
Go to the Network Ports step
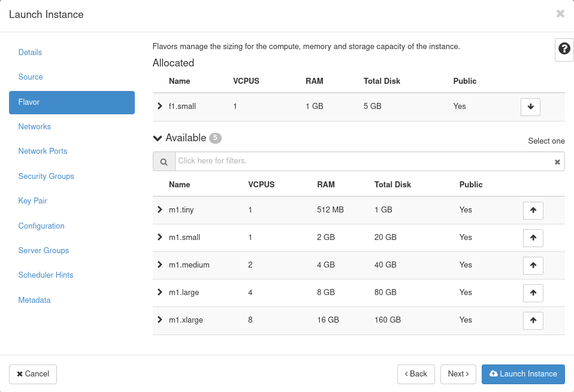tap(43, 151)
